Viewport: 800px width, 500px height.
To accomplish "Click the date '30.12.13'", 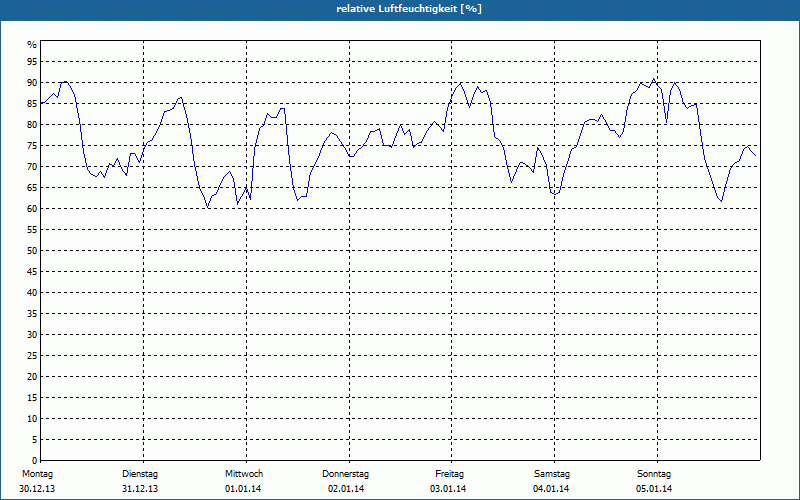I will pos(37,489).
